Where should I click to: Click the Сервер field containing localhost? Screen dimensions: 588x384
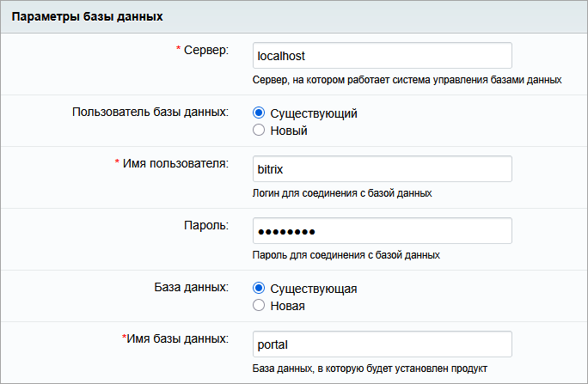click(x=383, y=56)
